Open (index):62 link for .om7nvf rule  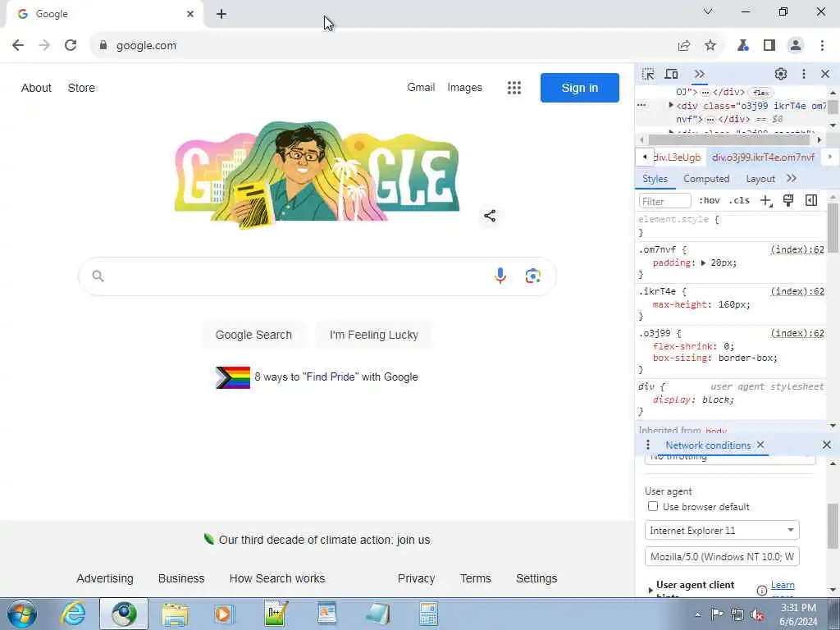797,249
